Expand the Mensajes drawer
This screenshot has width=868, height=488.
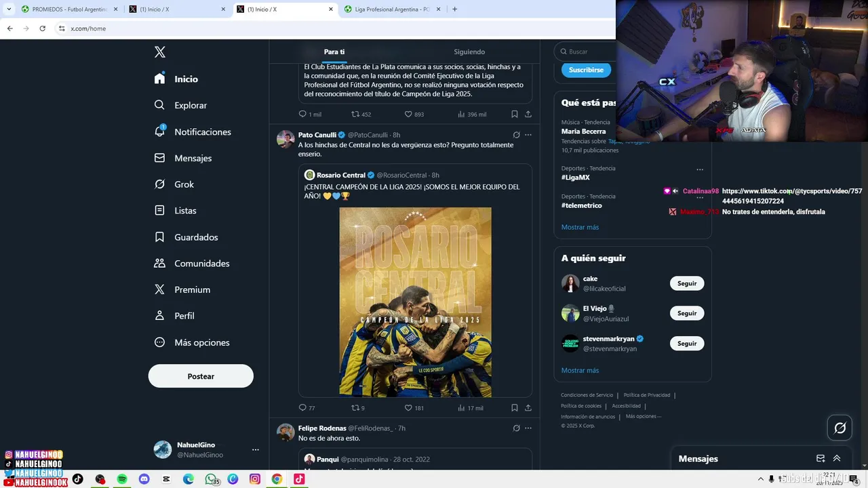click(x=837, y=459)
